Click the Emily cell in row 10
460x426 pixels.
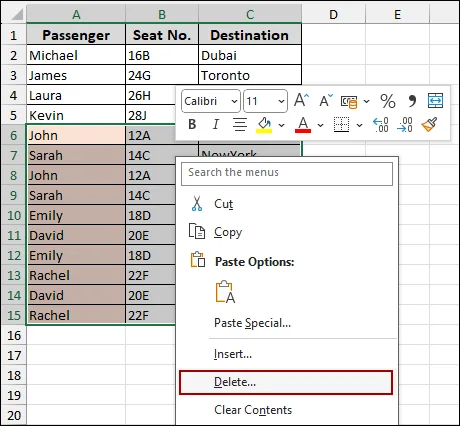(76, 215)
